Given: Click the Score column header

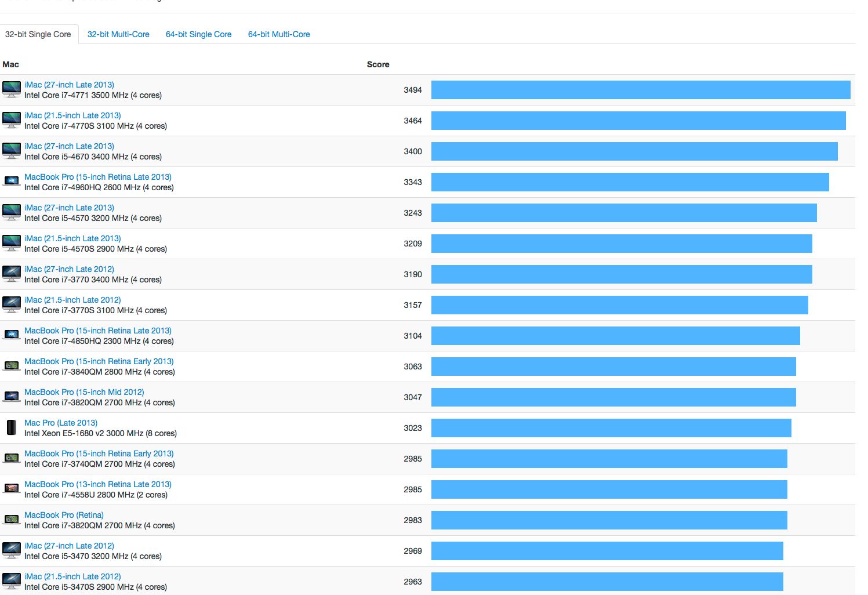Looking at the screenshot, I should click(378, 64).
